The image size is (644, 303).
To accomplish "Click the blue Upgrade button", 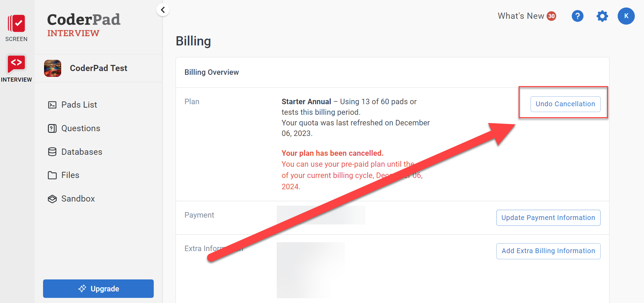I will [x=98, y=289].
